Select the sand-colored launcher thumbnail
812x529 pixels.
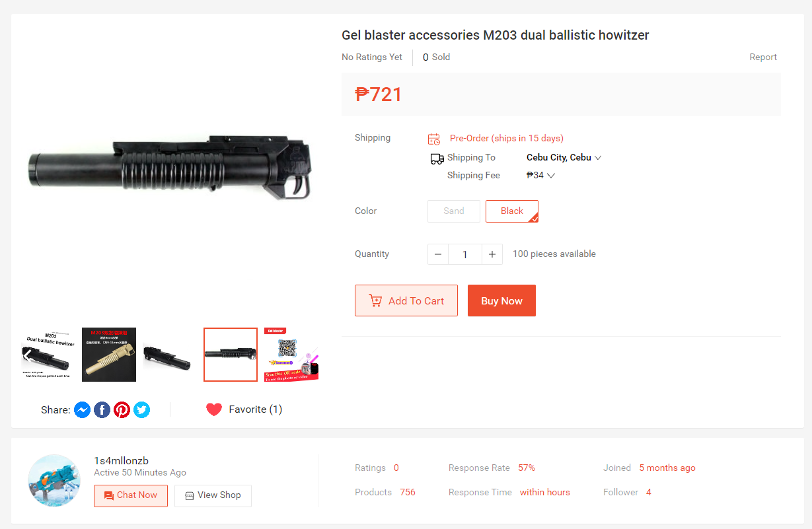(109, 355)
